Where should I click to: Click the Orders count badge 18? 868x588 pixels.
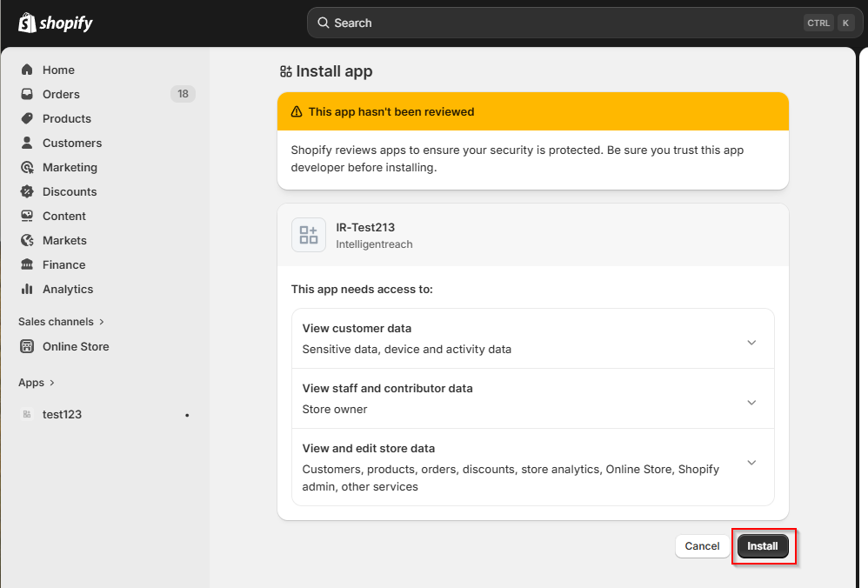pos(183,94)
